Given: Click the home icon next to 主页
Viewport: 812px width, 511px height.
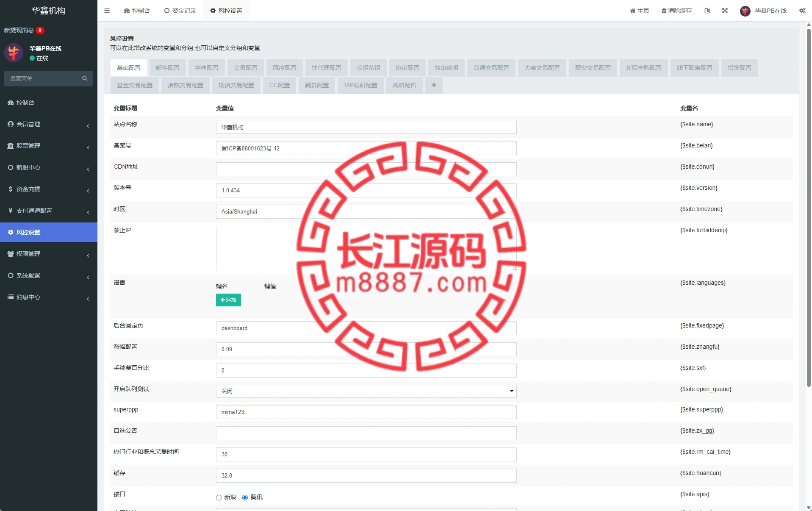Looking at the screenshot, I should point(632,11).
